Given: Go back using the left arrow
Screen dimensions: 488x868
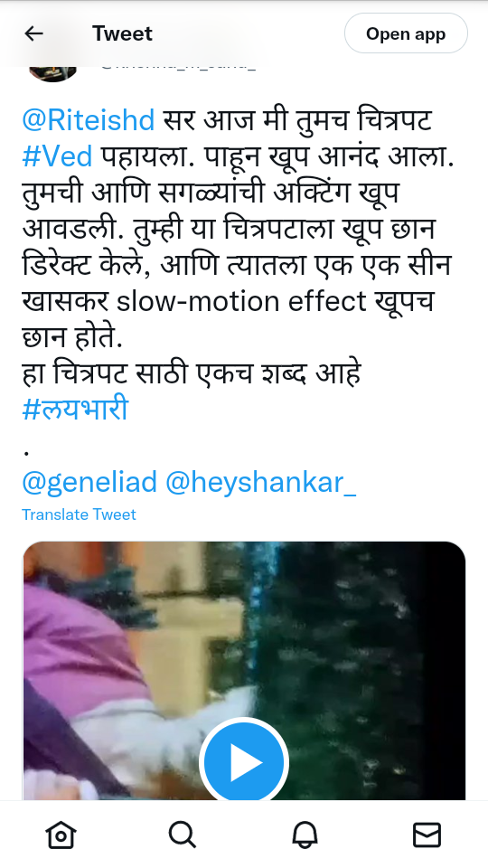Looking at the screenshot, I should click(33, 33).
